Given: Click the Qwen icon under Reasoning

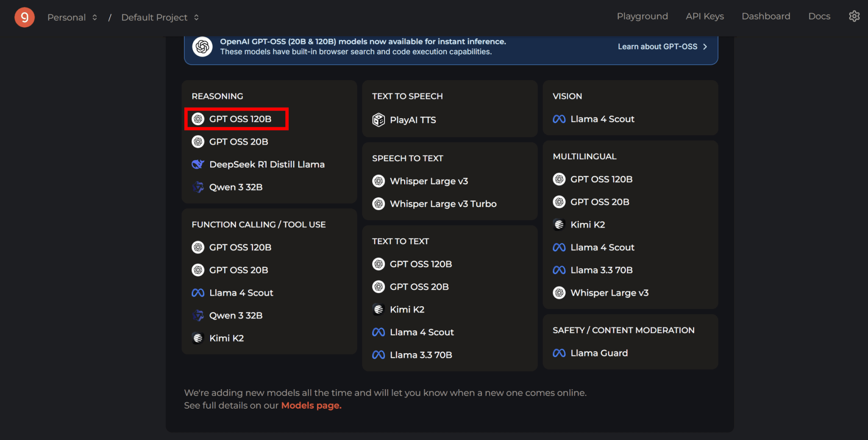Looking at the screenshot, I should [x=198, y=187].
